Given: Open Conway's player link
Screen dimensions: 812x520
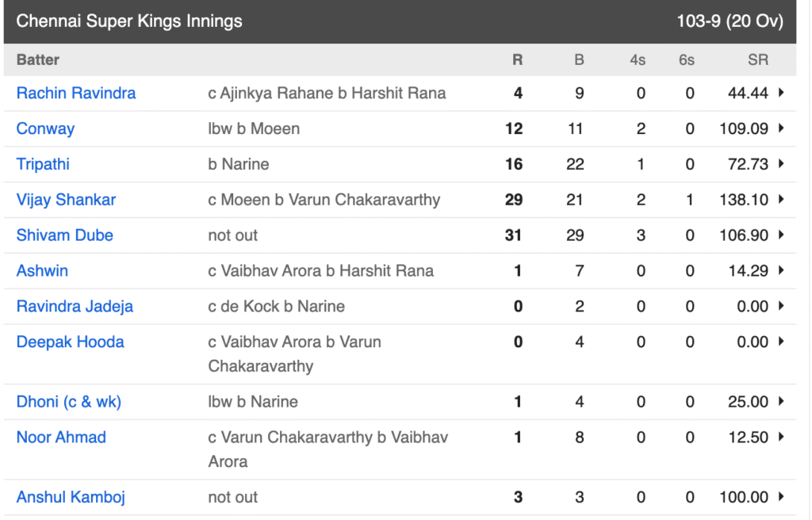Looking at the screenshot, I should point(45,129).
